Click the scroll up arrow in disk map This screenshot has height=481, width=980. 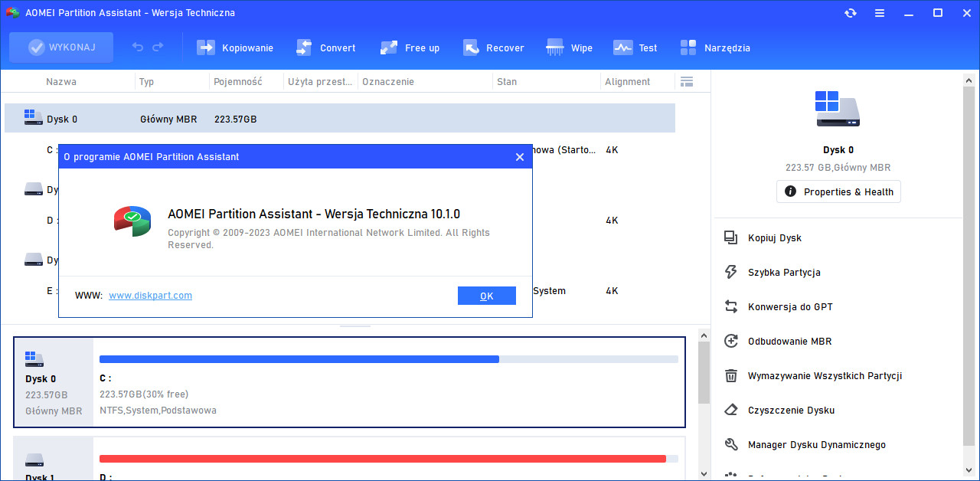coord(704,335)
